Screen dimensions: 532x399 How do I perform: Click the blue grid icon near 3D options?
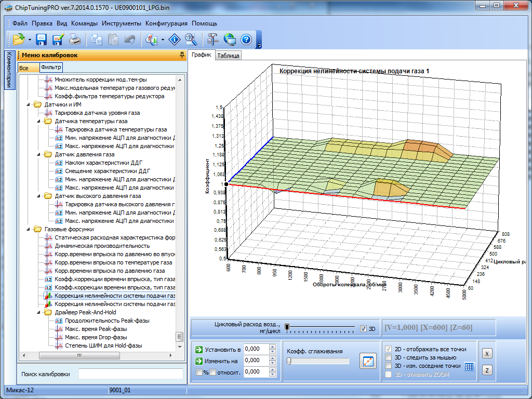pos(469,366)
